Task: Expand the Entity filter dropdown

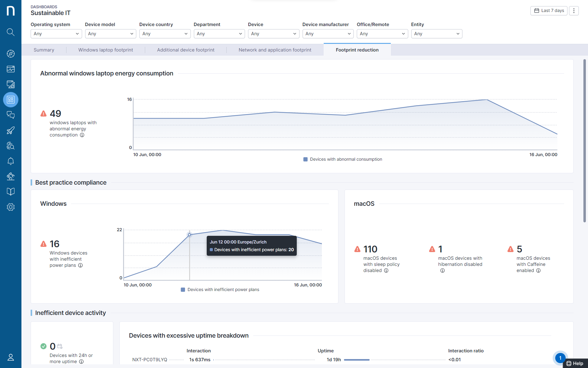Action: 436,34
